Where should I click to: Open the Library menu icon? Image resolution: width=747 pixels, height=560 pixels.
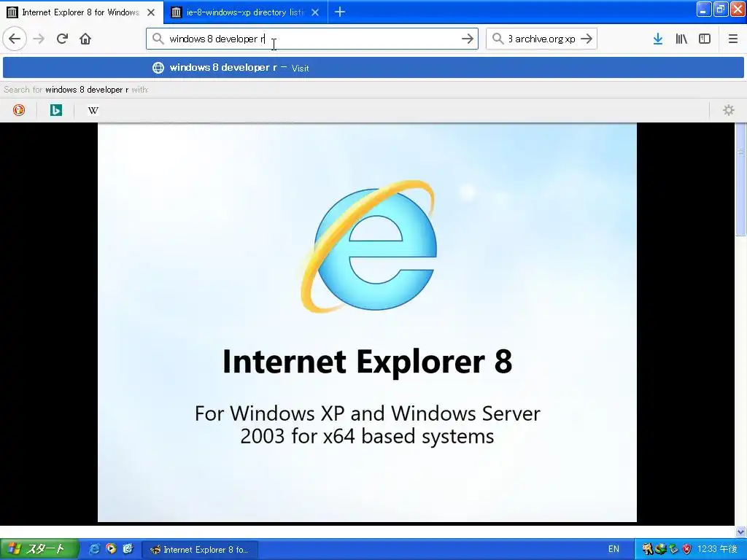(x=681, y=39)
